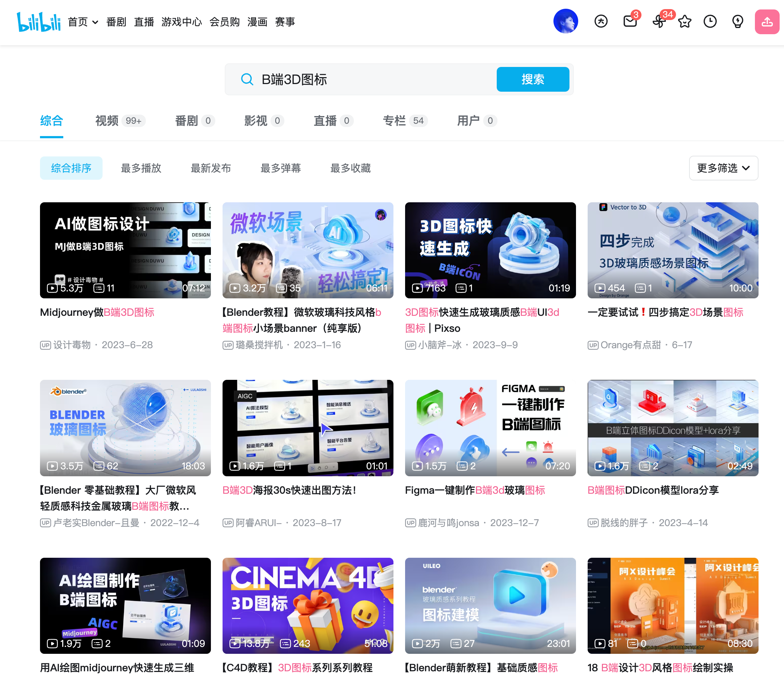
Task: Open AI绘图制作B端图标 thumbnail
Action: pos(125,606)
